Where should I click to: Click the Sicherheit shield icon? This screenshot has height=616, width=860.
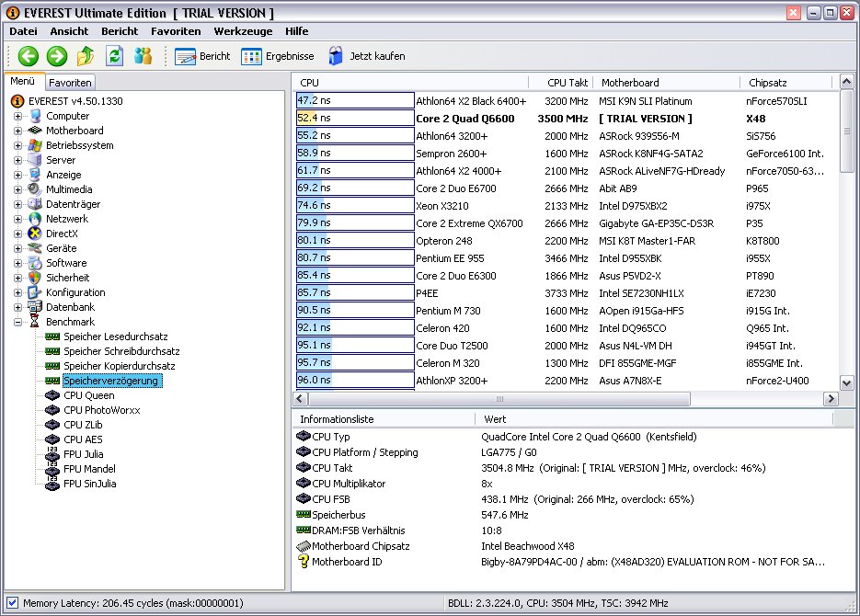pyautogui.click(x=35, y=278)
